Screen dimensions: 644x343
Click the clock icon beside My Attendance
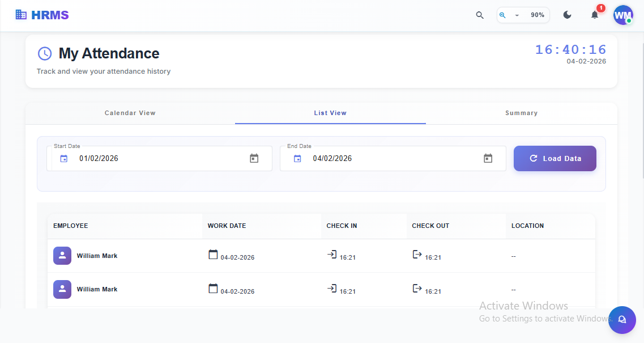[45, 53]
